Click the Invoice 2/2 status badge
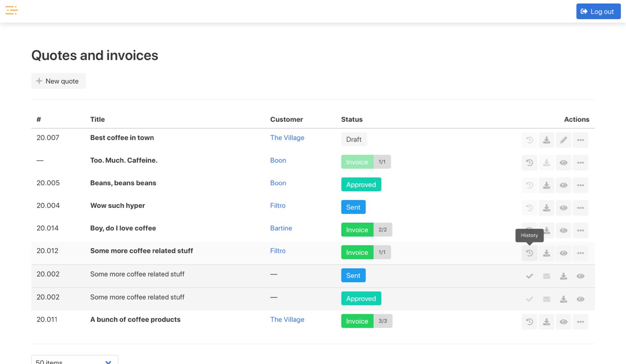 [x=367, y=230]
